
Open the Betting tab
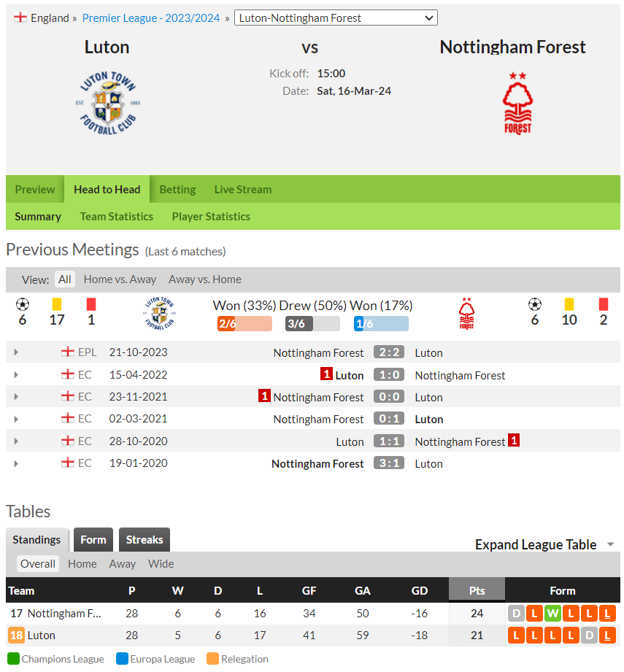coord(177,190)
